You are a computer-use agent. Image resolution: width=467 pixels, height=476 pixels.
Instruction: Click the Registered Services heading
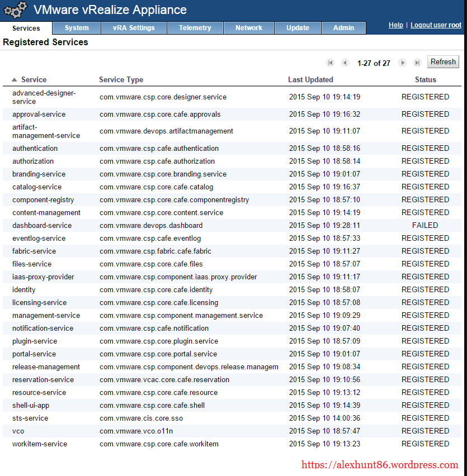coord(45,42)
